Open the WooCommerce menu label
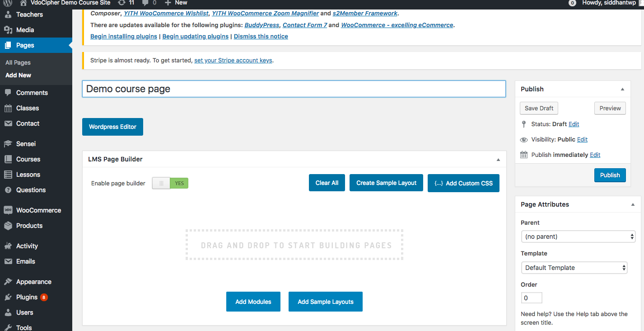644x331 pixels. click(x=39, y=210)
